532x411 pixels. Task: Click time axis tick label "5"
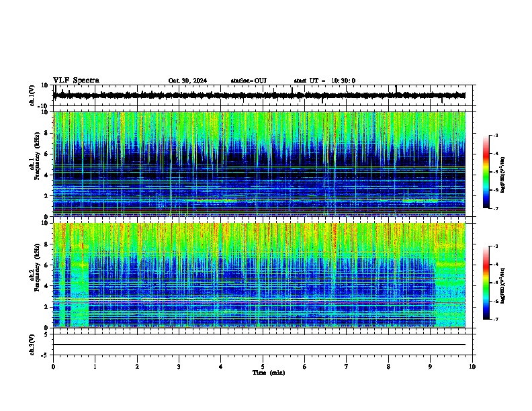[263, 367]
